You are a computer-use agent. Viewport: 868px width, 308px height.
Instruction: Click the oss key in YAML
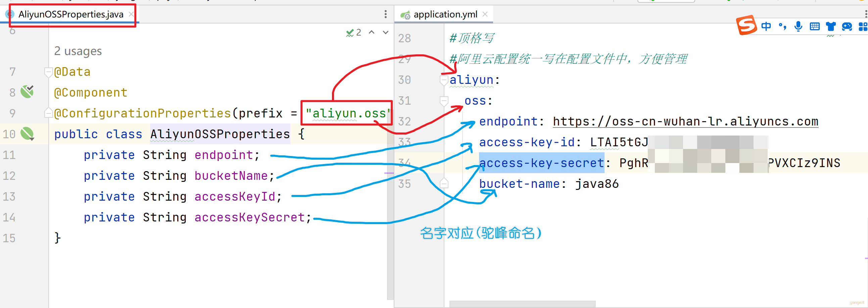475,101
